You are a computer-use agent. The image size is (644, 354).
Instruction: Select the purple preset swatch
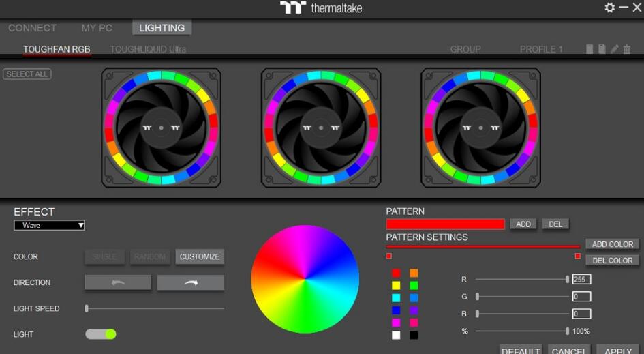pos(414,310)
